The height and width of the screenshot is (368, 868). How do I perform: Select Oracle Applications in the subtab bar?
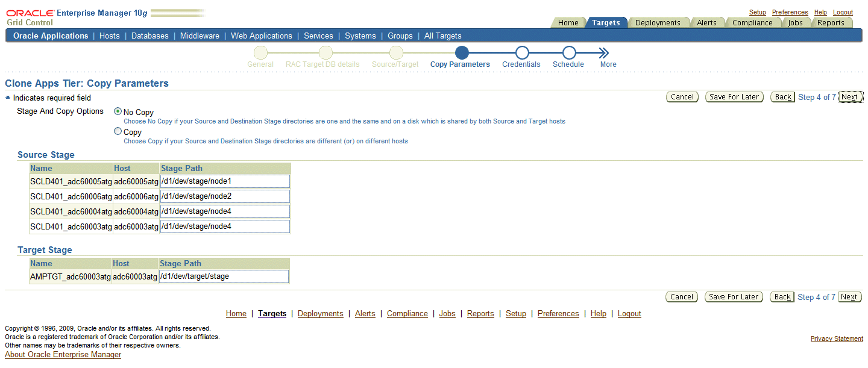click(x=51, y=36)
